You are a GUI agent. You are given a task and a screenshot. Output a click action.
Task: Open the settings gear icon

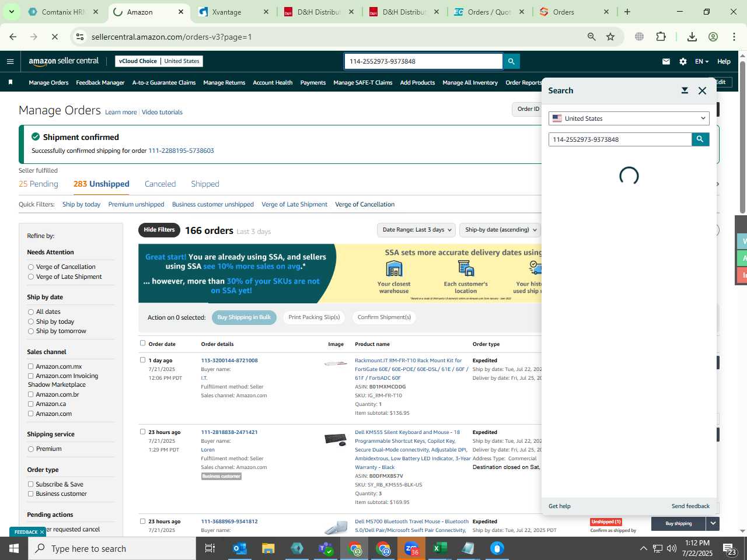(683, 61)
